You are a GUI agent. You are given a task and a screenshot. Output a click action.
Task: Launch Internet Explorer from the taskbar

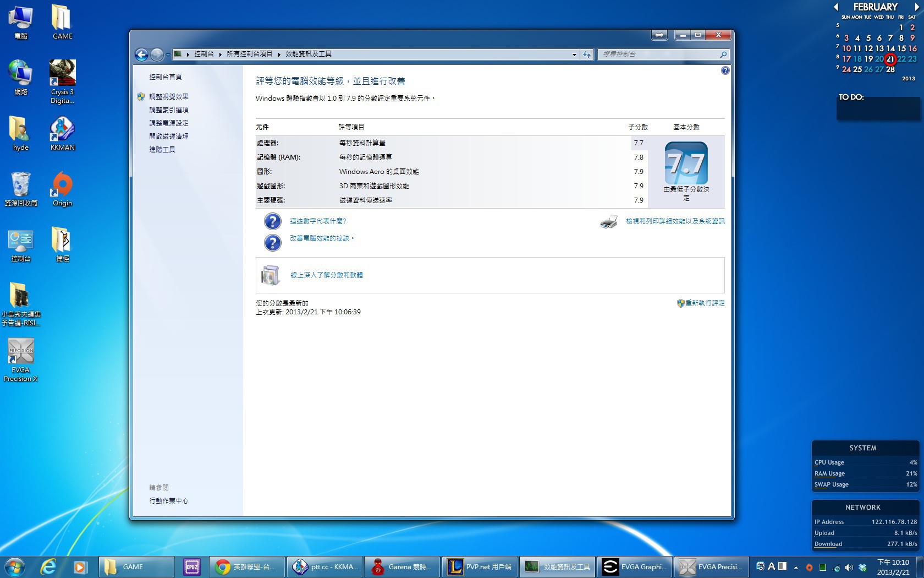[49, 566]
